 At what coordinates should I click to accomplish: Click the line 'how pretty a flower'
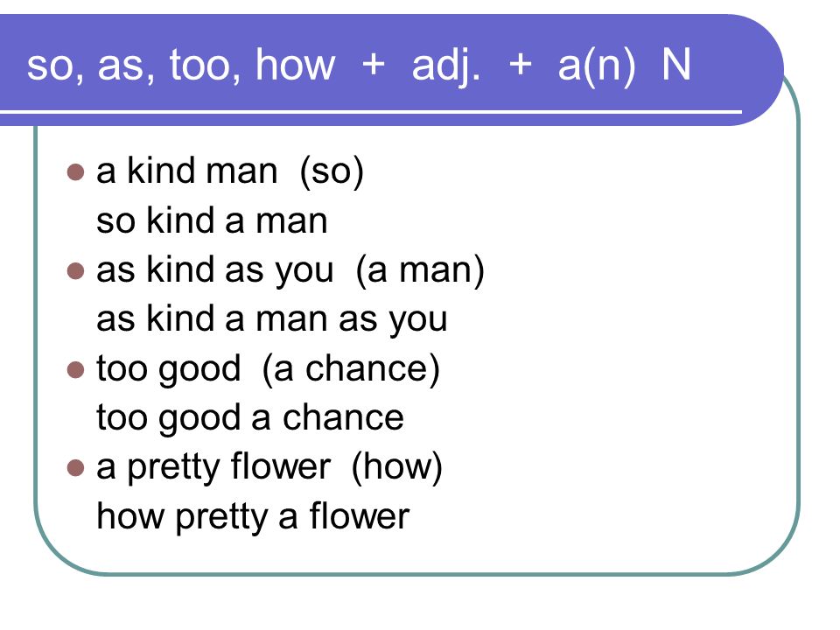[253, 517]
